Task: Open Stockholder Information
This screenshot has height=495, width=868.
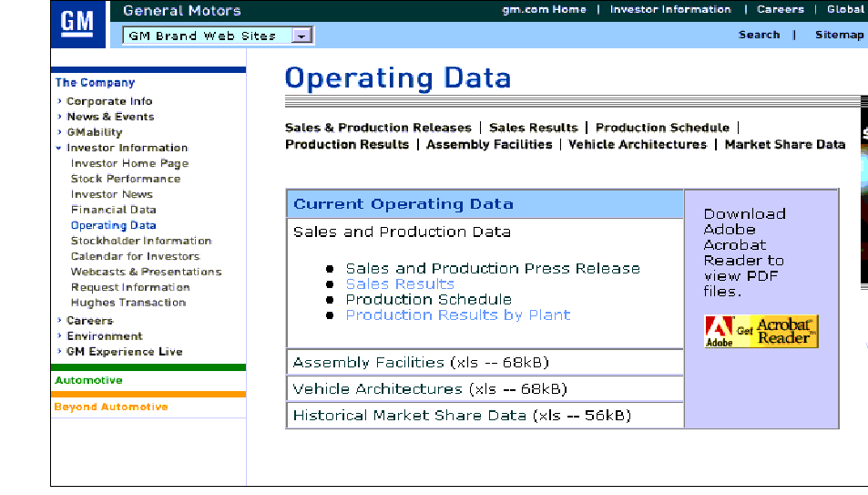Action: [141, 242]
